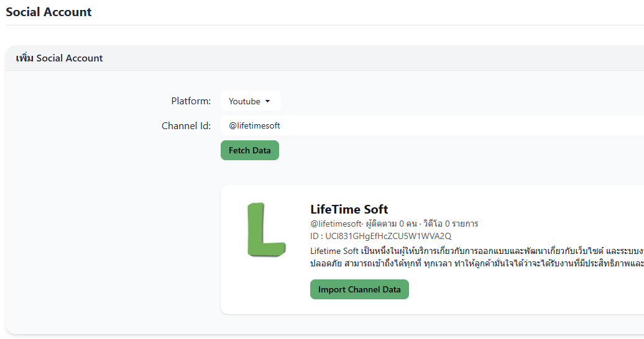Screen dimensions: 644x339
Task: Click the Fetch Data button
Action: (x=250, y=150)
